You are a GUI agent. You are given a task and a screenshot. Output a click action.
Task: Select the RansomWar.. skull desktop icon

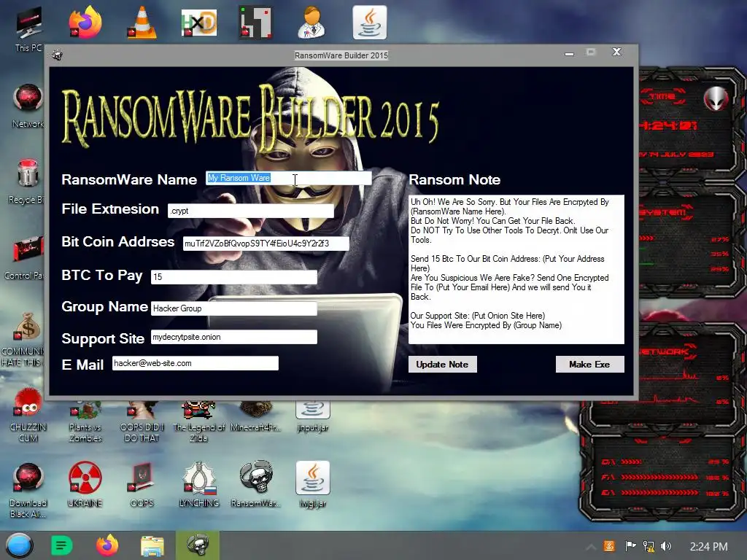tap(256, 484)
